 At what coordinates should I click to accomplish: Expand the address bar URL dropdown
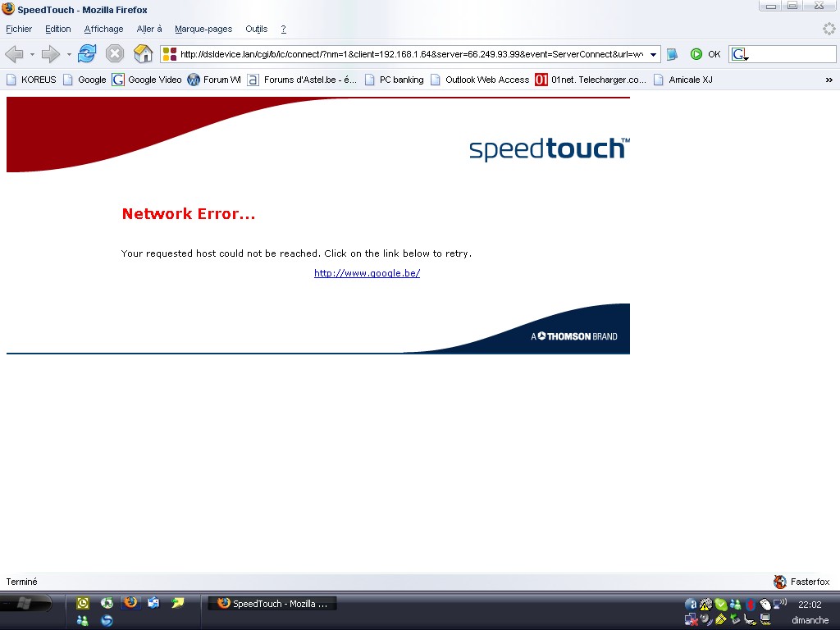click(x=653, y=55)
